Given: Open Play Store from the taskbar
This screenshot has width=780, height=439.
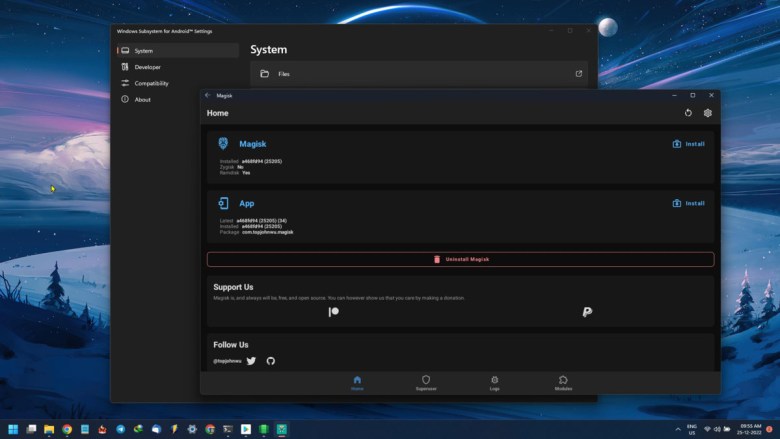Looking at the screenshot, I should pos(246,429).
